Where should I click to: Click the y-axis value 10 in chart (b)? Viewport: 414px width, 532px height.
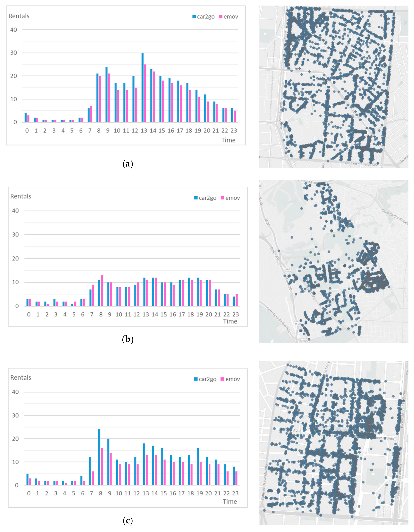[x=15, y=282]
